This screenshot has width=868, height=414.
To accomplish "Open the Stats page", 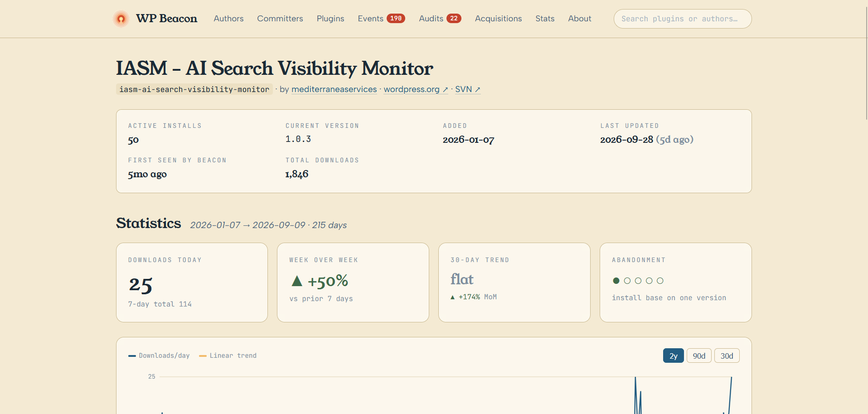I will pos(545,19).
